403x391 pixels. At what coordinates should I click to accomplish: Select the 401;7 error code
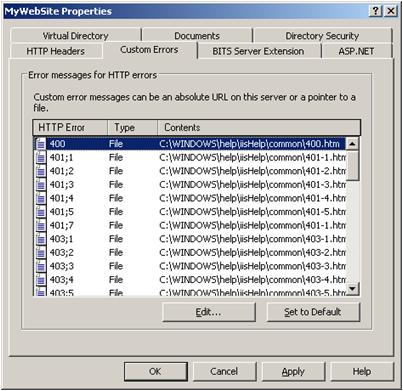pos(62,225)
